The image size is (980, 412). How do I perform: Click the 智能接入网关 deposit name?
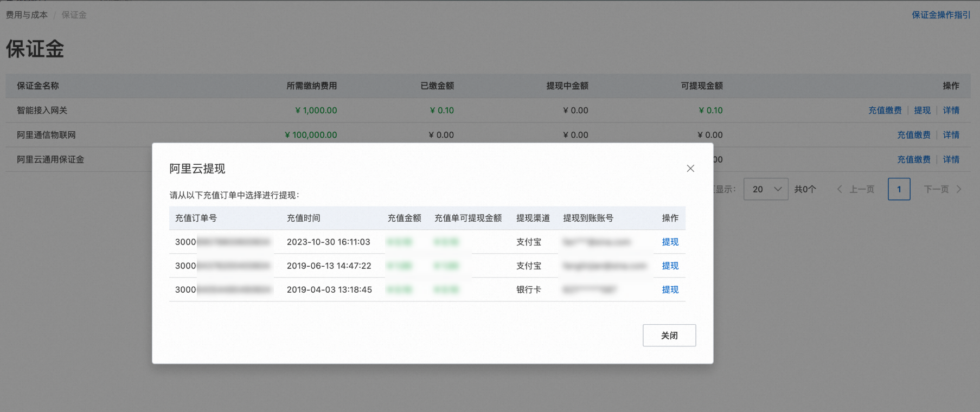click(x=42, y=110)
